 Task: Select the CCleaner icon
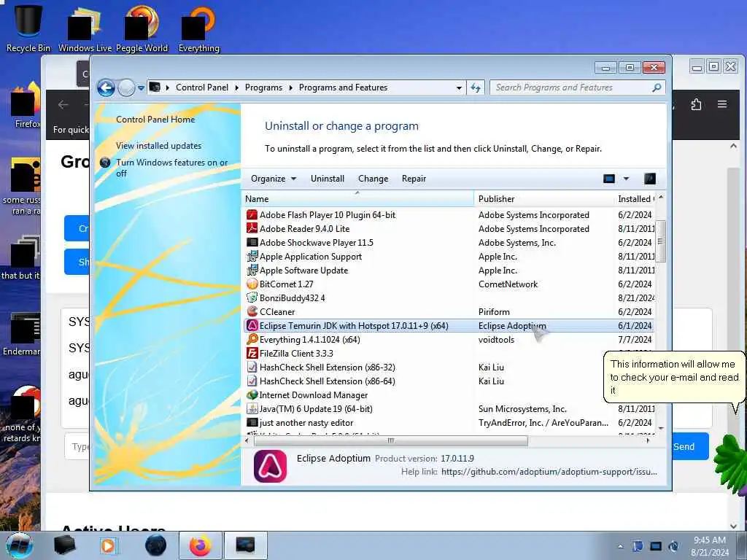(x=252, y=311)
